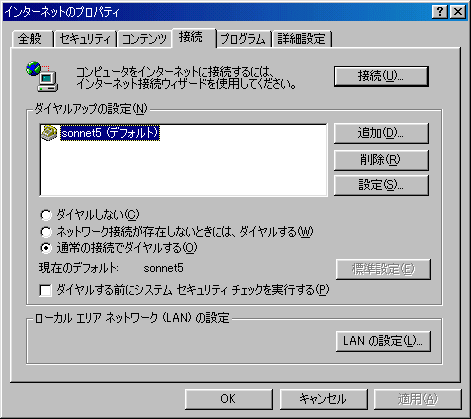Image resolution: width=471 pixels, height=419 pixels.
Task: Select the sonnet5 (デフォルト) list entry
Action: [x=110, y=133]
